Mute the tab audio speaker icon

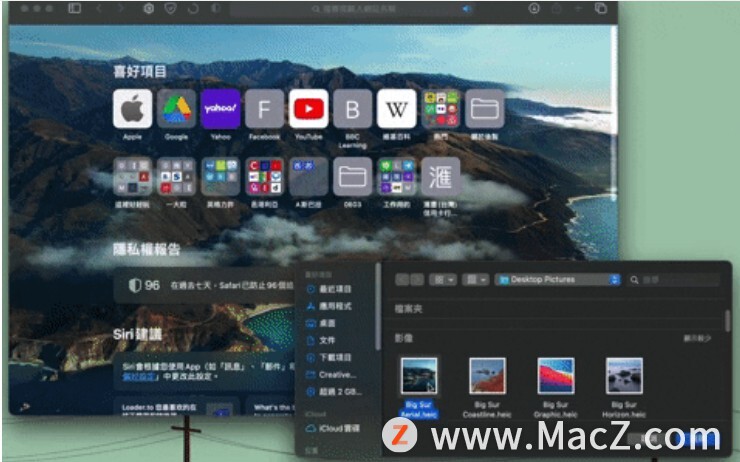tap(466, 8)
